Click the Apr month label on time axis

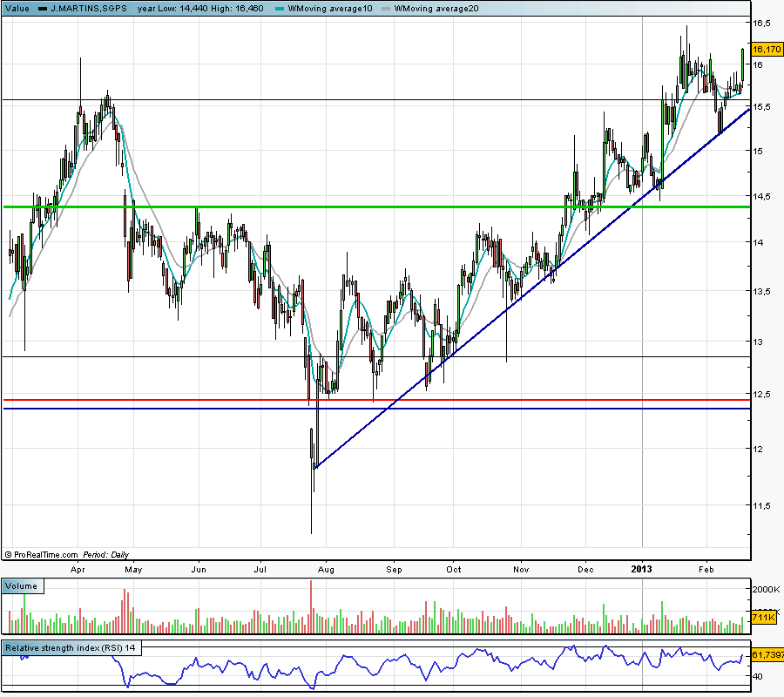pos(78,570)
